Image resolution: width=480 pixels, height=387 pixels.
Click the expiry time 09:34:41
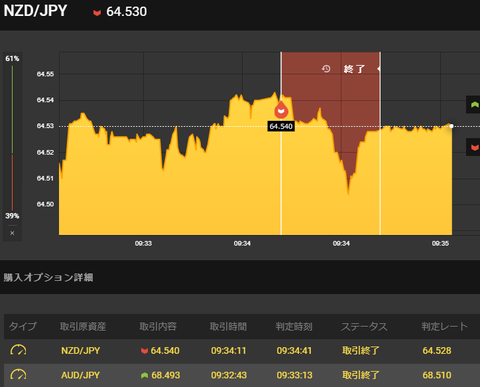coord(294,351)
